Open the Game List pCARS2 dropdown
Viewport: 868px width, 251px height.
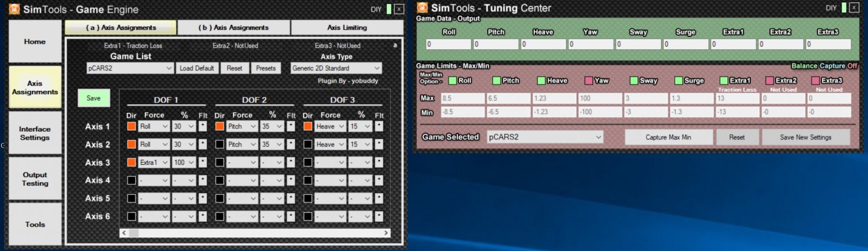coord(130,68)
